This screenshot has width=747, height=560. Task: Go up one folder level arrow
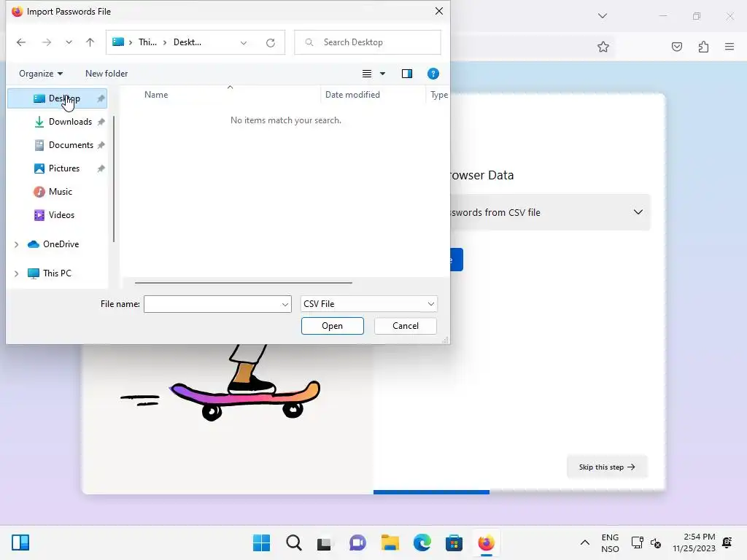point(90,42)
